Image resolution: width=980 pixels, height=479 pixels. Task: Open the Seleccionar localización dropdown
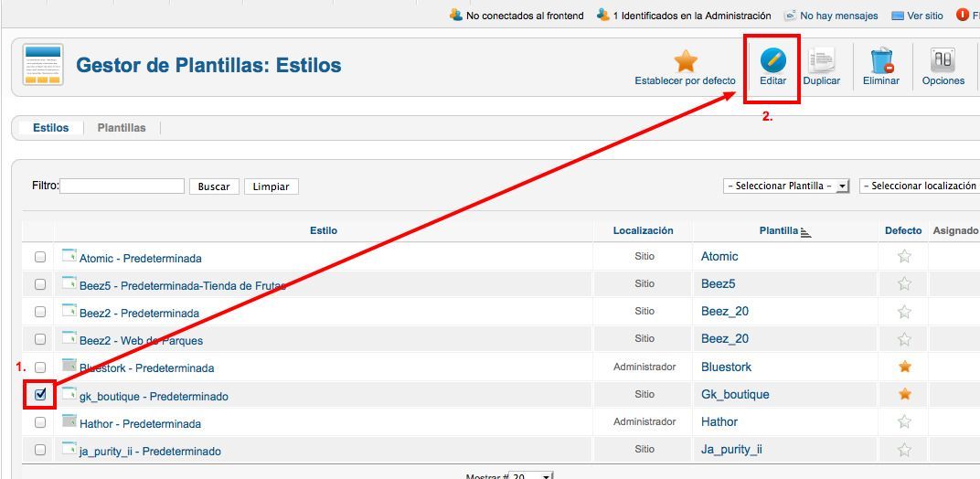tap(920, 186)
